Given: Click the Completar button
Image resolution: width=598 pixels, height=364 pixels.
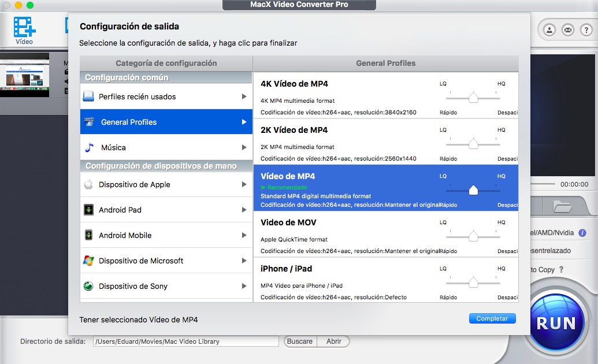Looking at the screenshot, I should click(x=492, y=318).
